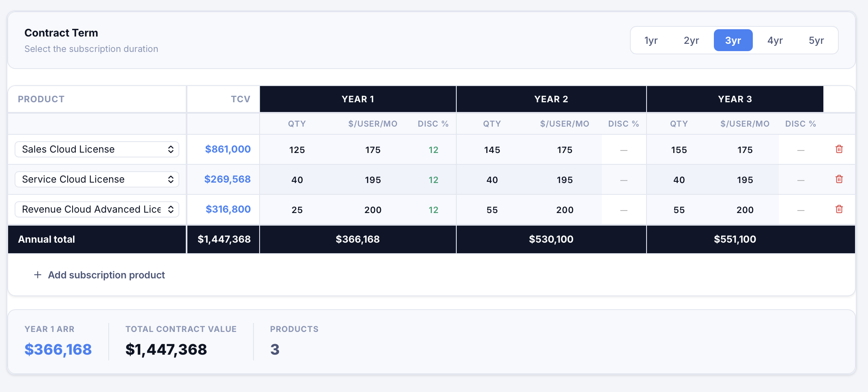The width and height of the screenshot is (868, 392).
Task: Click Select the subscription duration subtitle
Action: pyautogui.click(x=91, y=49)
